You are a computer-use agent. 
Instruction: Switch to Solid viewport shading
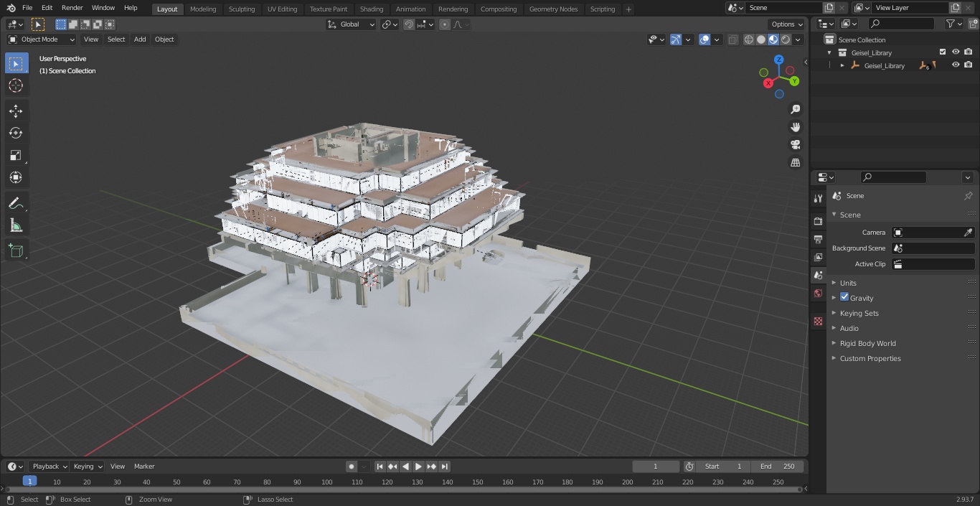[761, 39]
